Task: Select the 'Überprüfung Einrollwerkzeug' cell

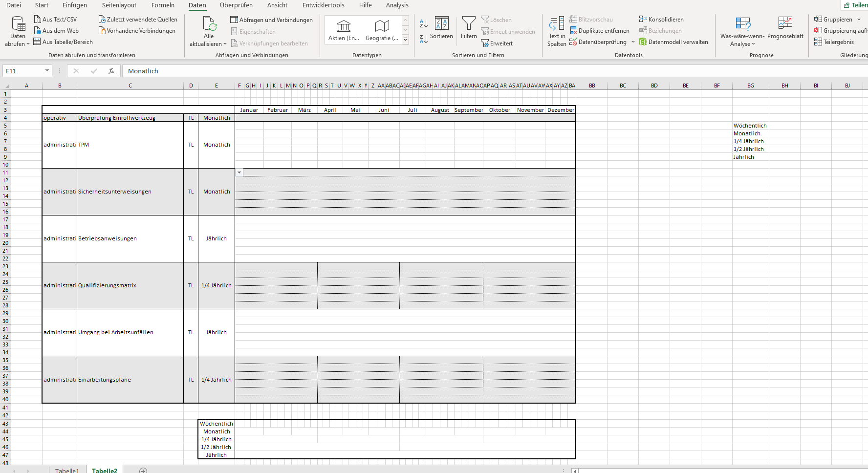Action: click(x=130, y=118)
